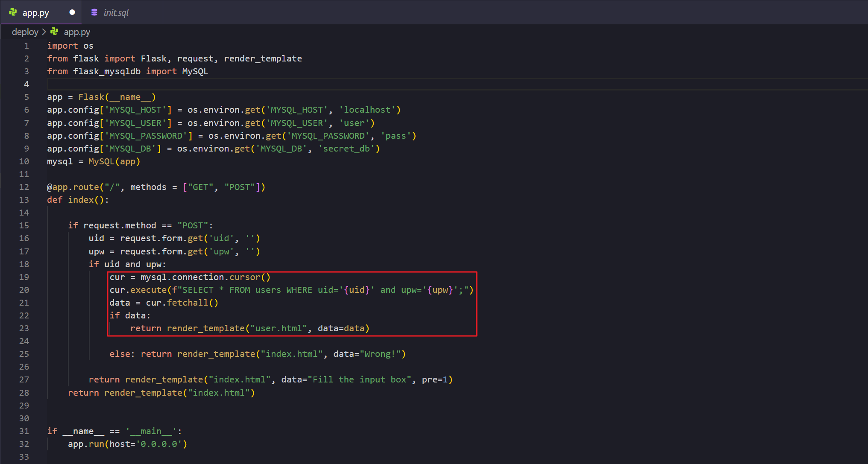The width and height of the screenshot is (868, 464).
Task: Click the chevron after deploy in breadcrumb
Action: pos(44,32)
